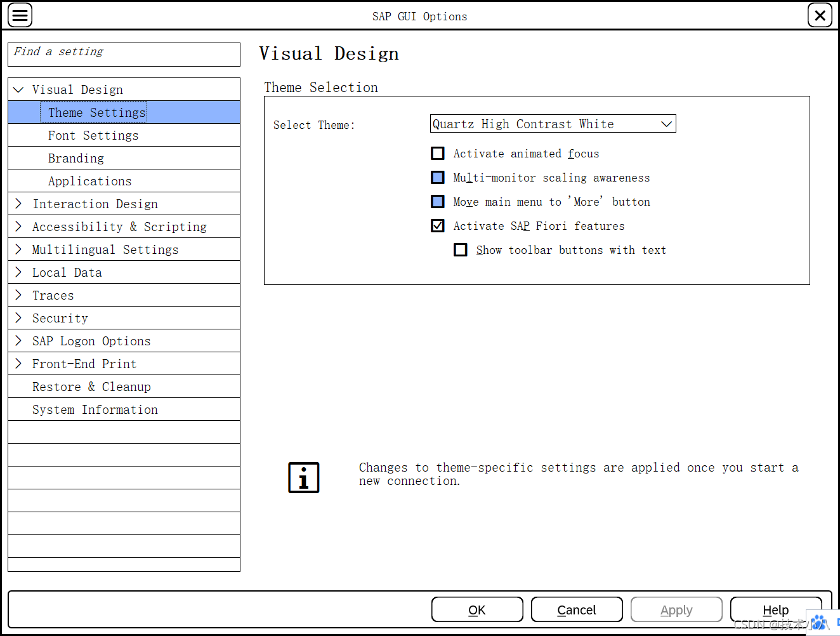Image resolution: width=840 pixels, height=636 pixels.
Task: Disable 'Activate SAP Fiori features'
Action: (438, 225)
